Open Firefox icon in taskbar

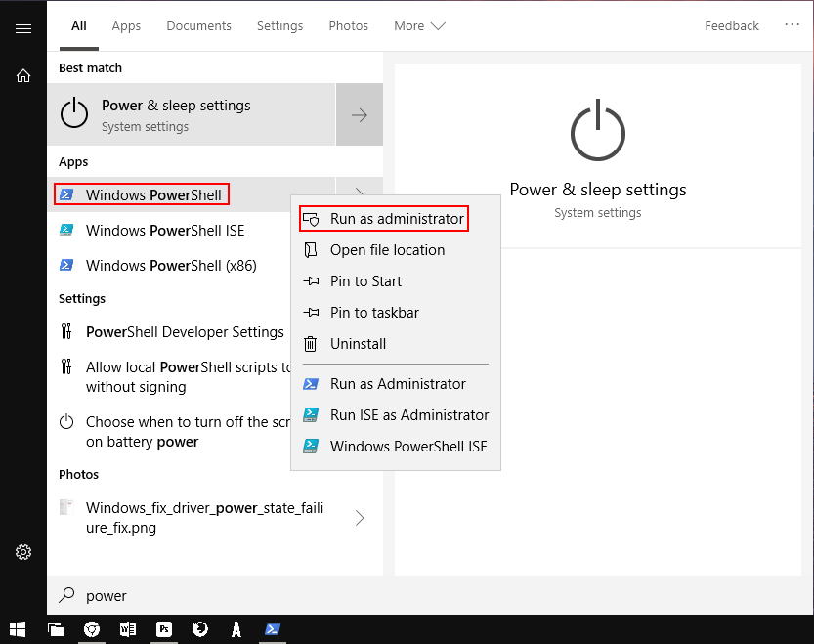(x=200, y=629)
